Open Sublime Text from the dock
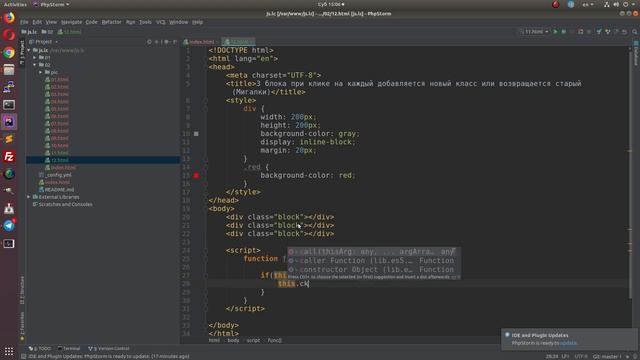This screenshot has width=640, height=360. click(9, 139)
